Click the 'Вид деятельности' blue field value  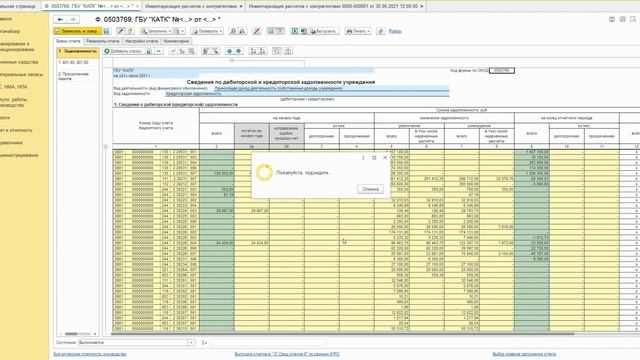(x=331, y=88)
